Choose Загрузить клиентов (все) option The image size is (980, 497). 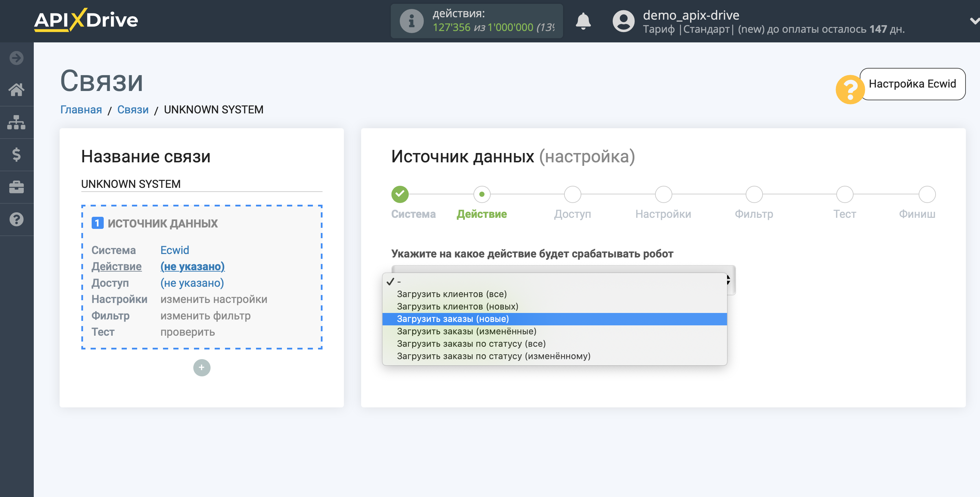[x=554, y=294]
